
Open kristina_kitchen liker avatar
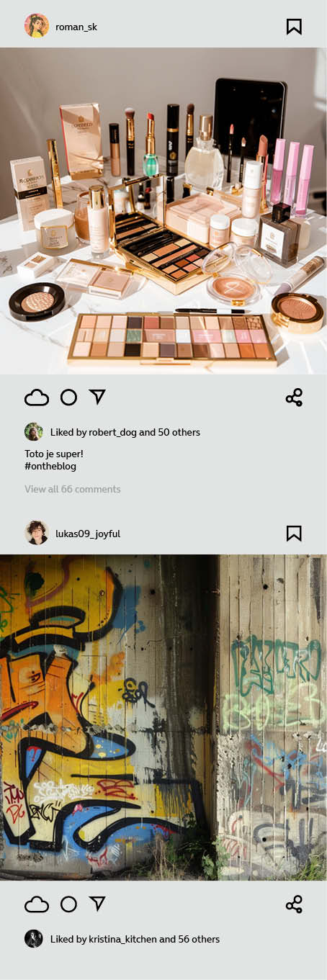(x=33, y=939)
